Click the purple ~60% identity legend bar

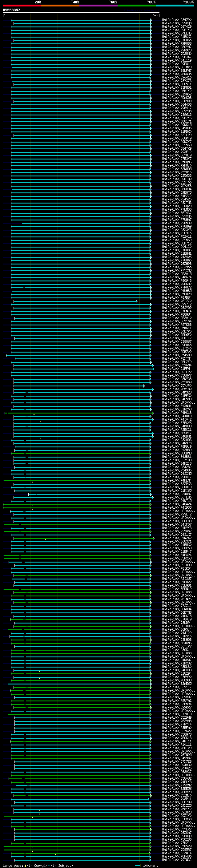tap(99, 6)
